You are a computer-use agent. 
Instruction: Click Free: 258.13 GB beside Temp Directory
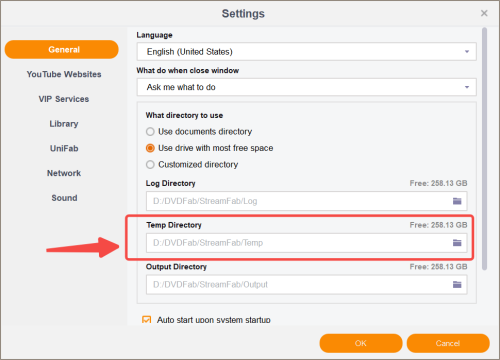point(438,225)
